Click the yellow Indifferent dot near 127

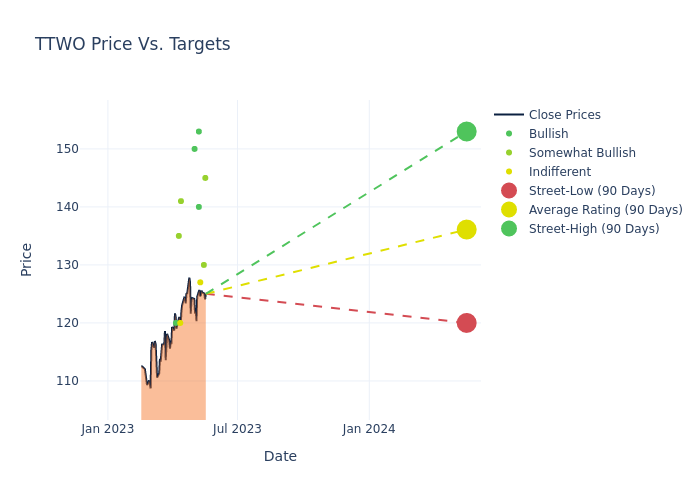(200, 283)
